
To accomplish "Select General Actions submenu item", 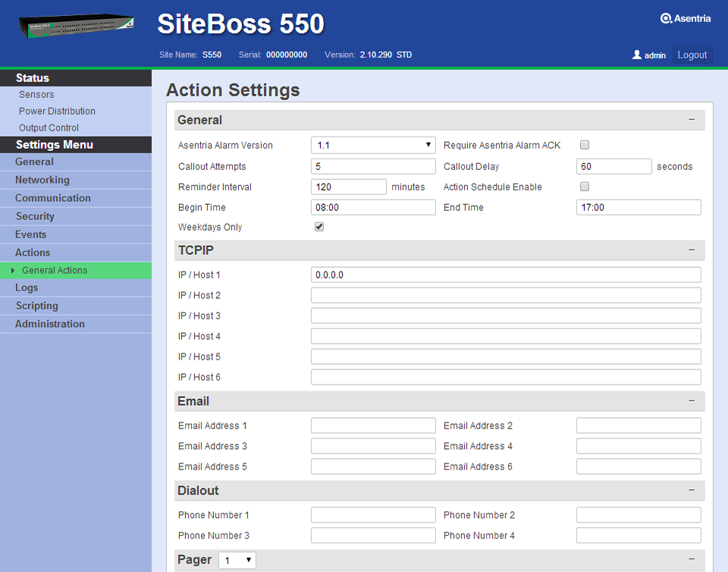I will (x=76, y=270).
